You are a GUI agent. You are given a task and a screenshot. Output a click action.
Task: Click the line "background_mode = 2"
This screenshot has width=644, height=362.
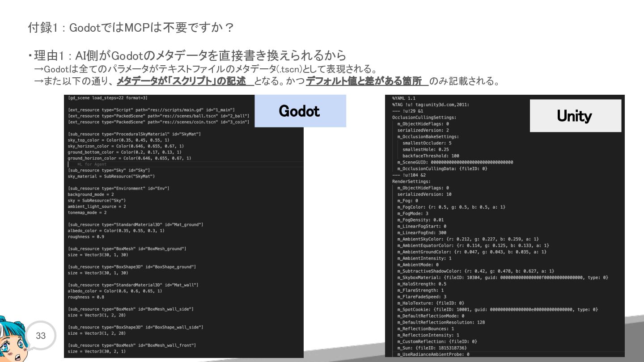point(91,194)
